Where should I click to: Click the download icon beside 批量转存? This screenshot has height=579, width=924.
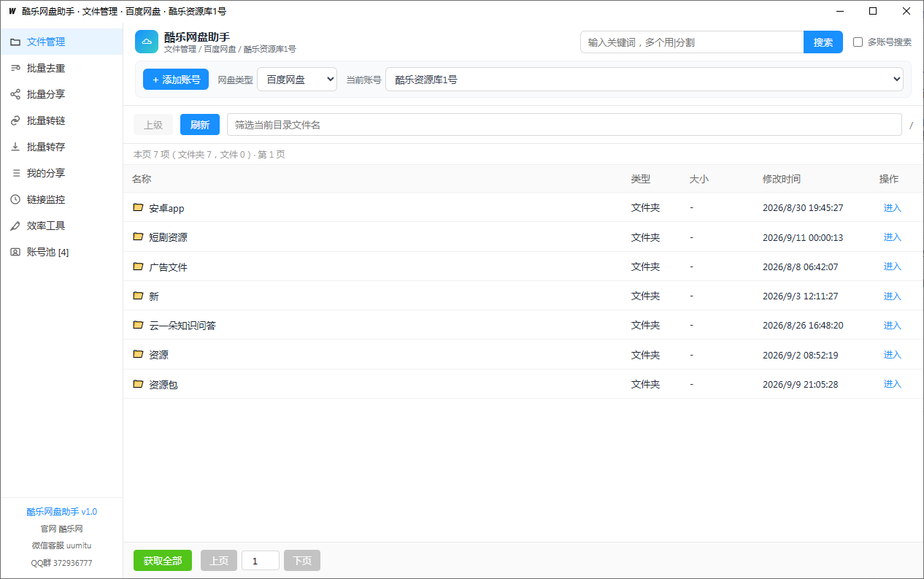point(15,147)
